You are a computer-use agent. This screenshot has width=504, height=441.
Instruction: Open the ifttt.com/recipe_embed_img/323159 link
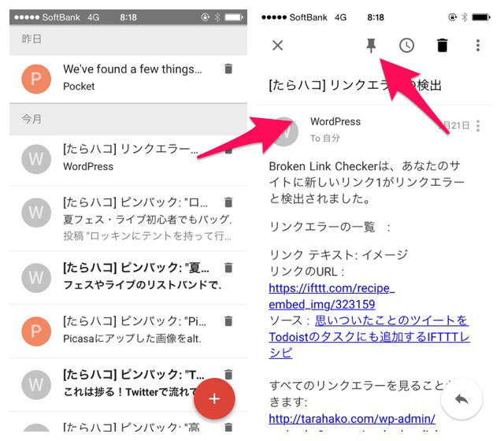coord(332,296)
